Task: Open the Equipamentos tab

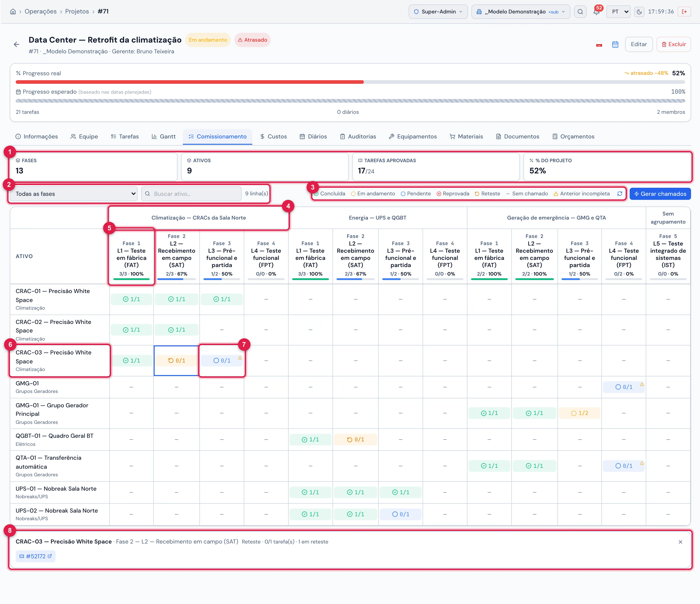Action: click(413, 136)
